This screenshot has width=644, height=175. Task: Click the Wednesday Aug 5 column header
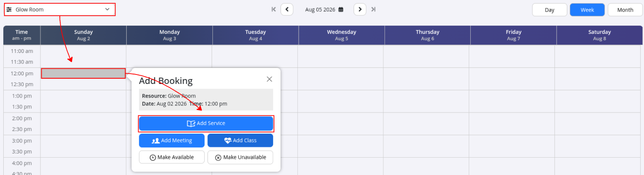341,35
